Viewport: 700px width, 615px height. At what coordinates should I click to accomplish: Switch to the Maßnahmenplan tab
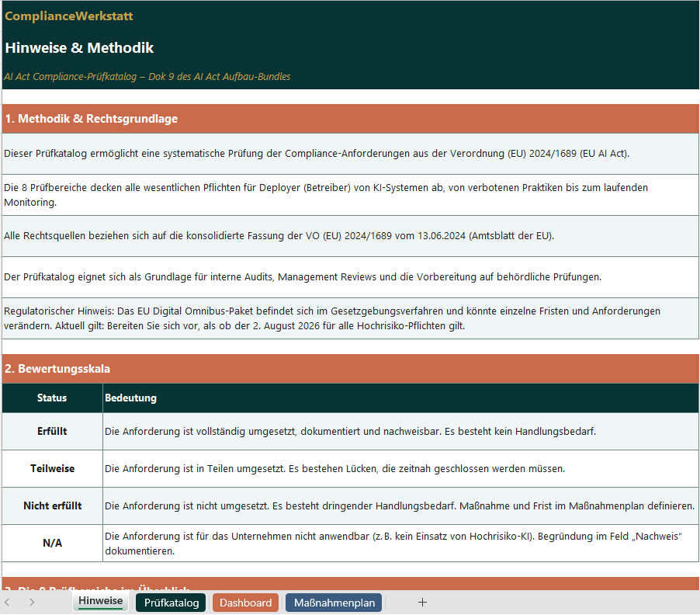[333, 602]
